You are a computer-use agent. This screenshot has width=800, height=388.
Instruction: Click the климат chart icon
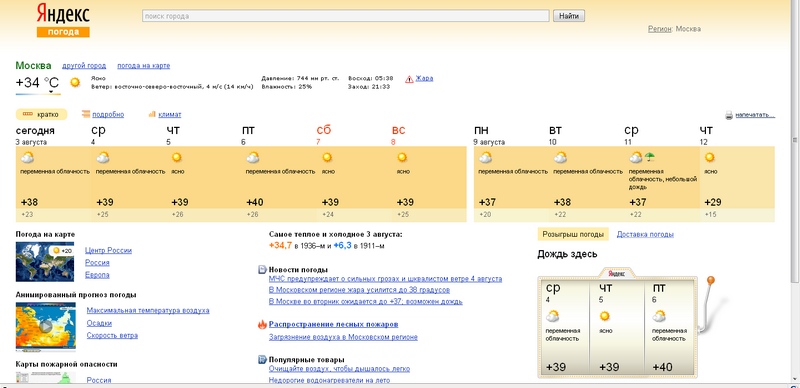152,114
